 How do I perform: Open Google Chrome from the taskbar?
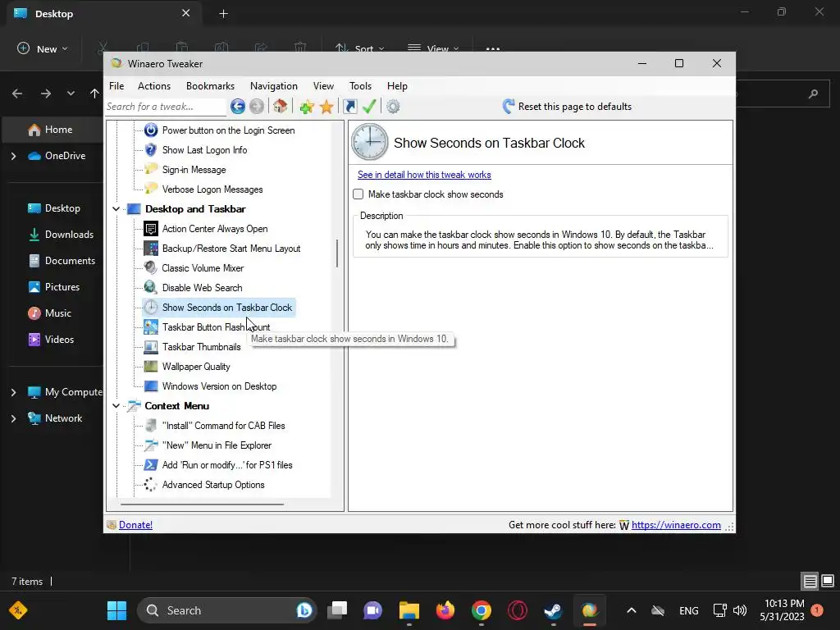(481, 610)
